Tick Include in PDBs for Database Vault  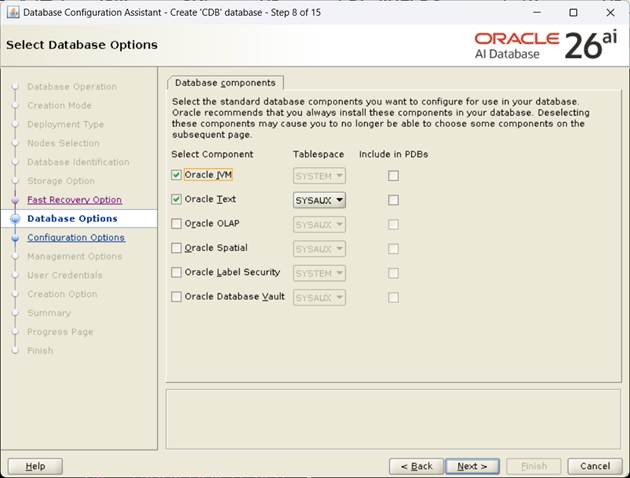pyautogui.click(x=393, y=298)
